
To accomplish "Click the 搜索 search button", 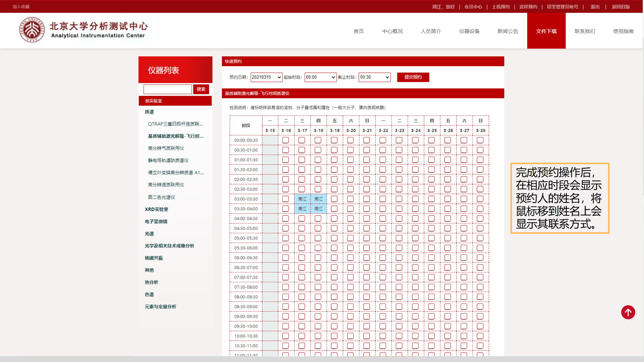I will pyautogui.click(x=201, y=89).
